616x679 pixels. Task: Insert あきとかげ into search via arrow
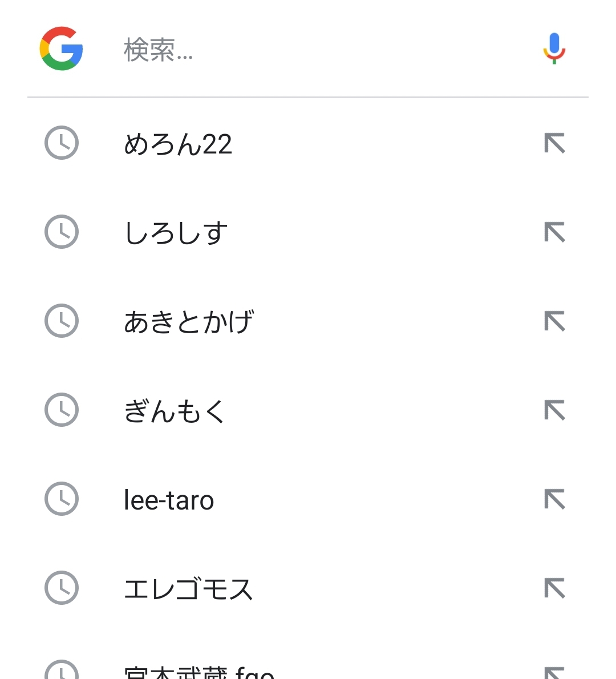point(554,321)
